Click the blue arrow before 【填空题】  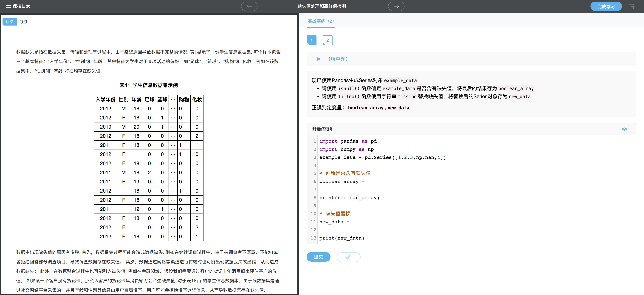pos(318,59)
